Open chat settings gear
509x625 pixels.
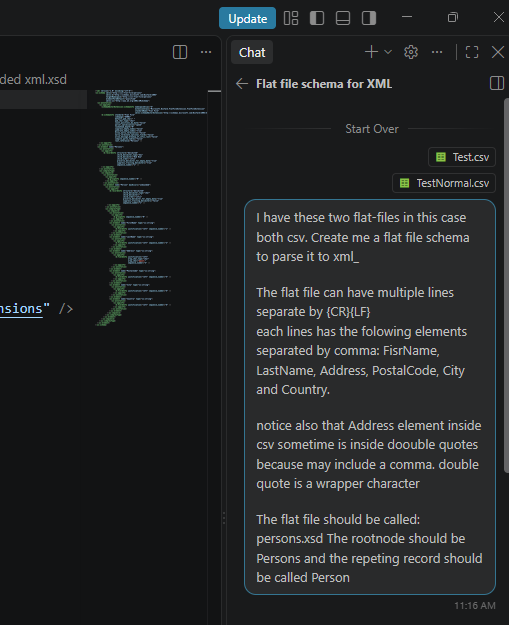point(411,52)
